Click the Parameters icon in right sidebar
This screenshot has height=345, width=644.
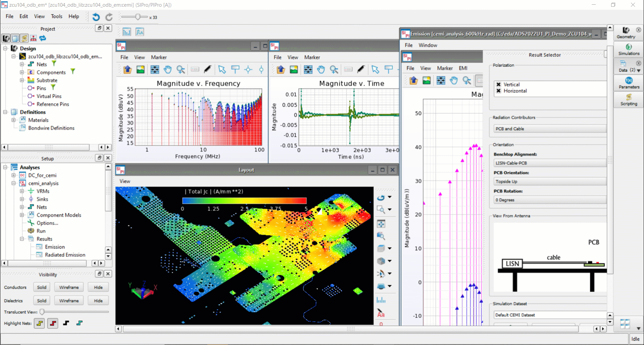point(629,82)
